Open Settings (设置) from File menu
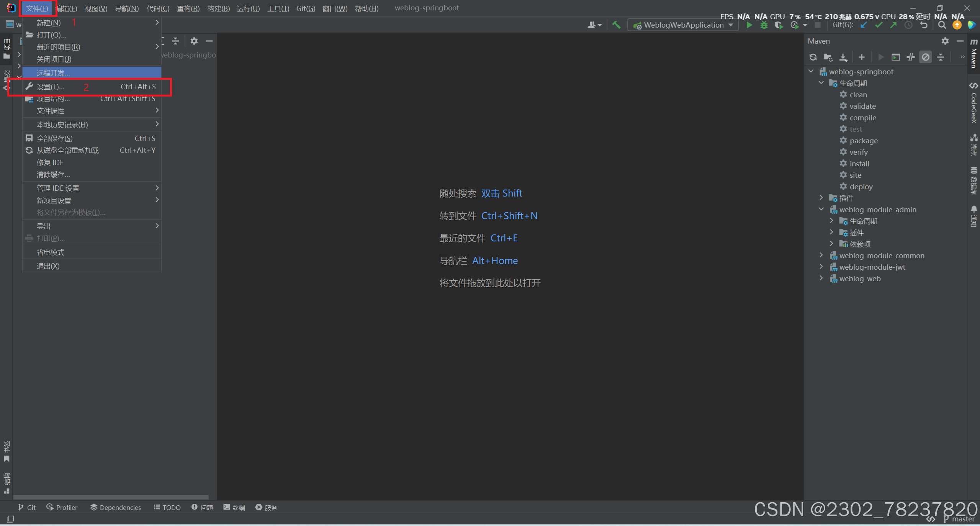Viewport: 980px width, 526px height. pyautogui.click(x=51, y=87)
